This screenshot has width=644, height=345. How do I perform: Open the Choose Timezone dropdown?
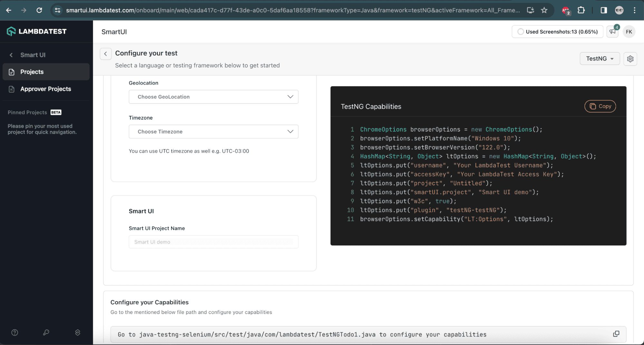(213, 132)
